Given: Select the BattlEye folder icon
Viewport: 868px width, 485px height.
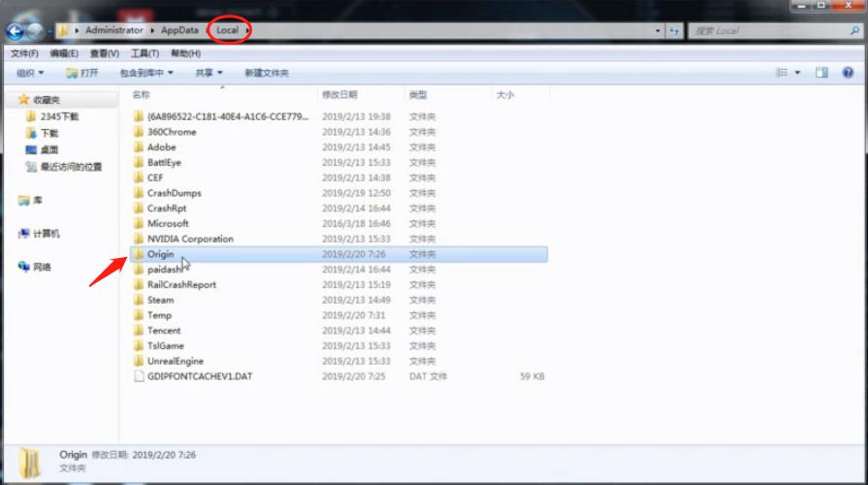Looking at the screenshot, I should [x=139, y=162].
